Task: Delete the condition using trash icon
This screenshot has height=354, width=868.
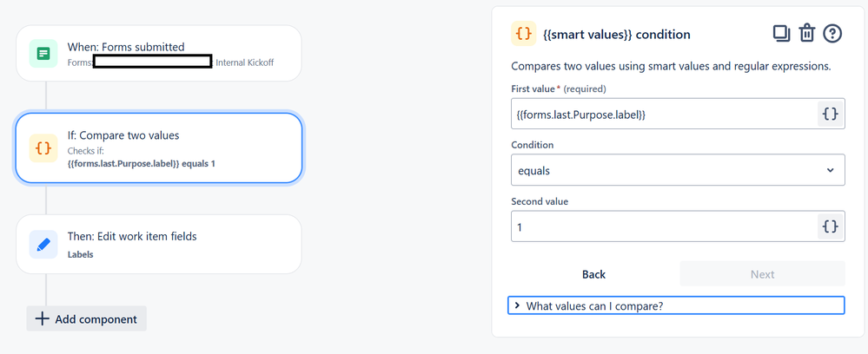Action: pyautogui.click(x=807, y=34)
